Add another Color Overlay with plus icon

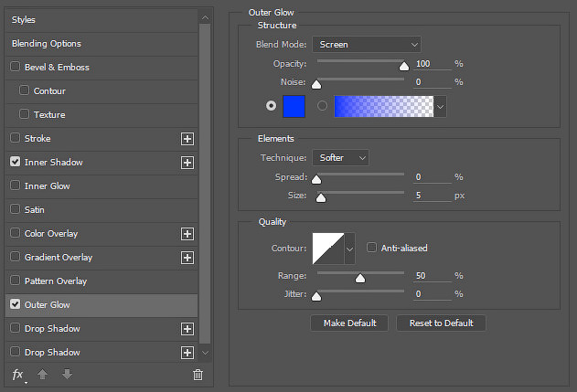point(187,234)
